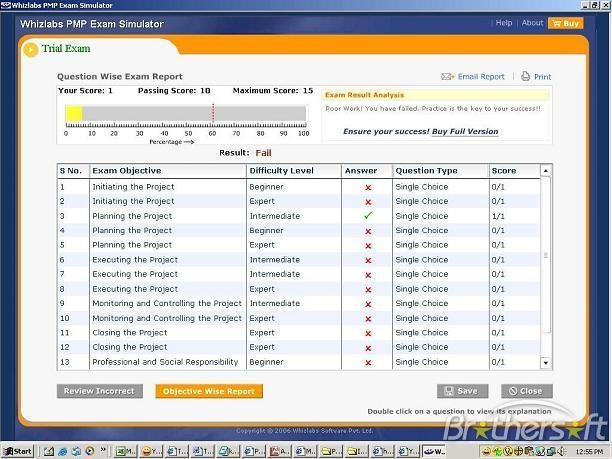The width and height of the screenshot is (612, 459).
Task: Switch to Adobe 'A...' taskbar item
Action: click(x=279, y=451)
